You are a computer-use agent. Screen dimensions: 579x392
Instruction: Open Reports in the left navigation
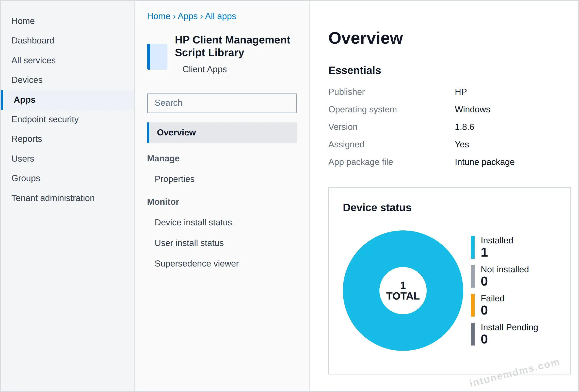27,139
